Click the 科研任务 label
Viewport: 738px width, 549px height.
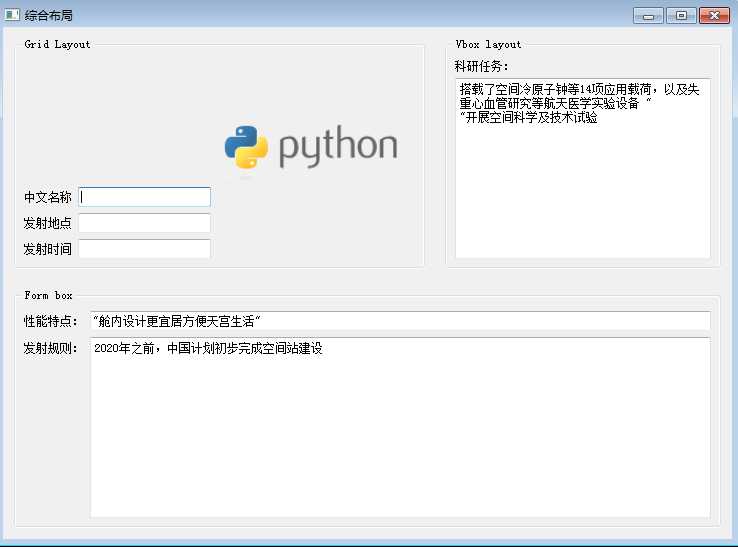tap(481, 66)
